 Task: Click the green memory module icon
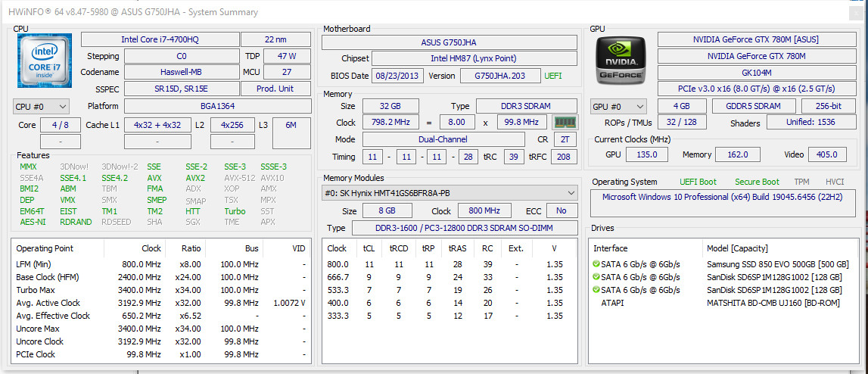(x=565, y=122)
